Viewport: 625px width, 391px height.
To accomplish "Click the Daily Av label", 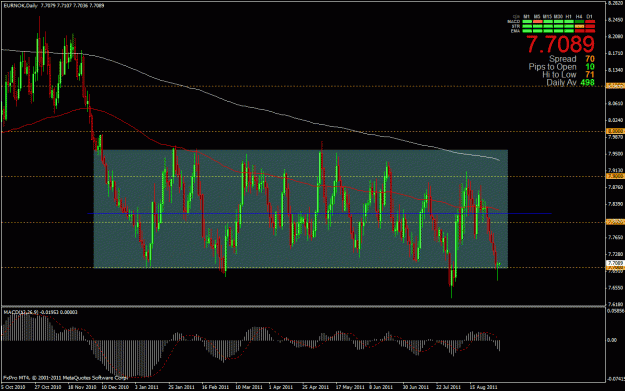I will pyautogui.click(x=561, y=83).
